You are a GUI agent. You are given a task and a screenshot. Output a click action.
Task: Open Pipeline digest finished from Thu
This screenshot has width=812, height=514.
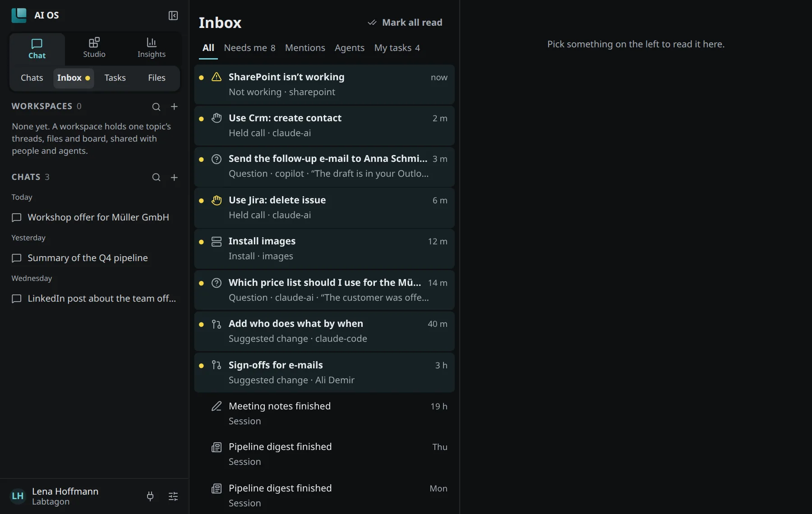pyautogui.click(x=324, y=454)
